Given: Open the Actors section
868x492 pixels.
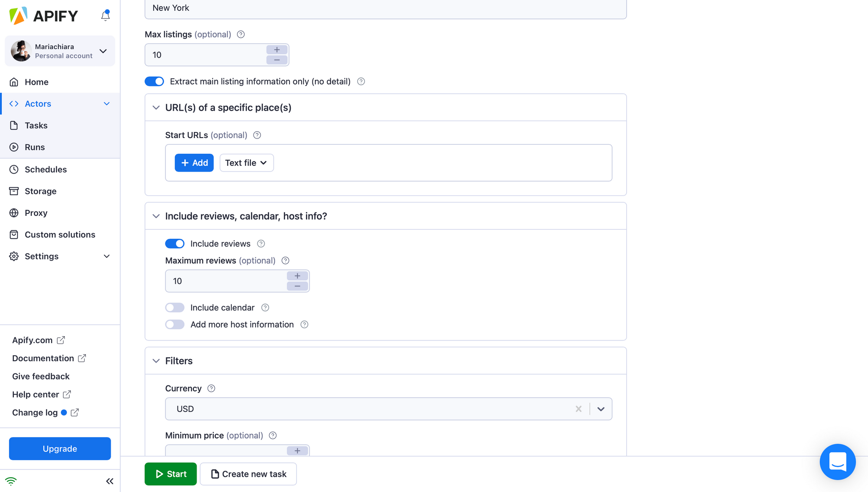Looking at the screenshot, I should click(x=60, y=104).
